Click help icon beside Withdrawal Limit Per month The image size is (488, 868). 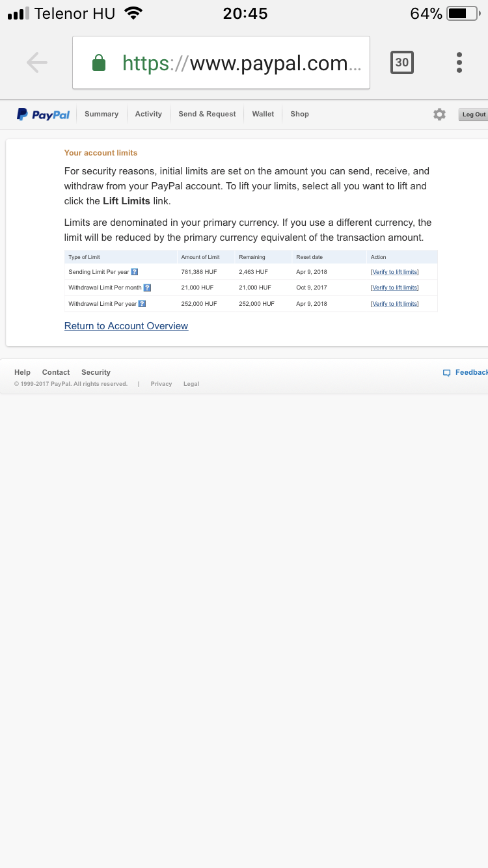[147, 288]
